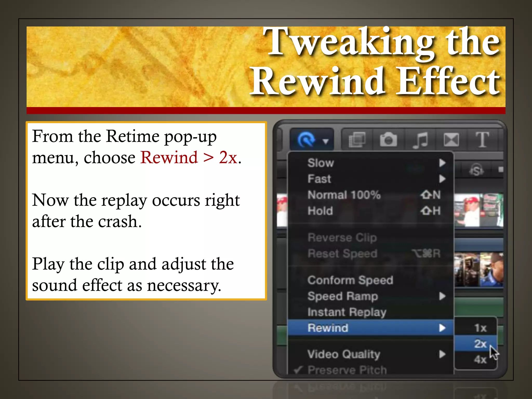Open the Transitions browser icon
This screenshot has width=532, height=399.
click(451, 140)
